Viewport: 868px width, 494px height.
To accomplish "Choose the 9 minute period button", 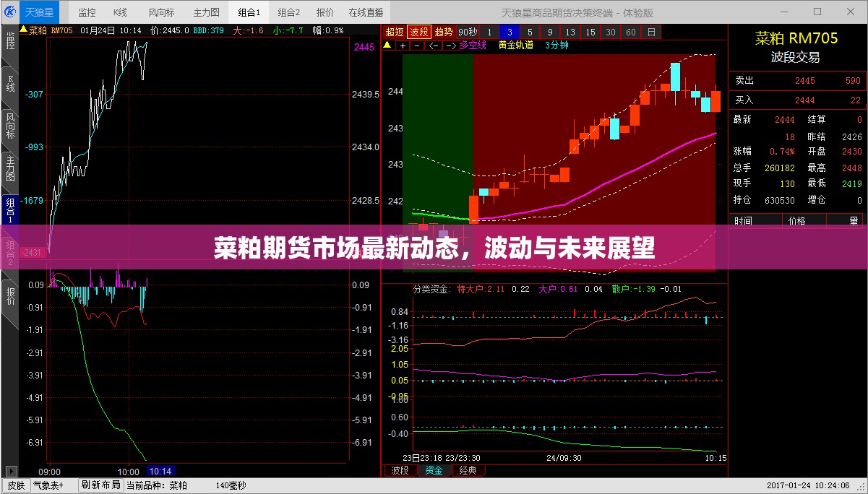I will click(x=550, y=32).
